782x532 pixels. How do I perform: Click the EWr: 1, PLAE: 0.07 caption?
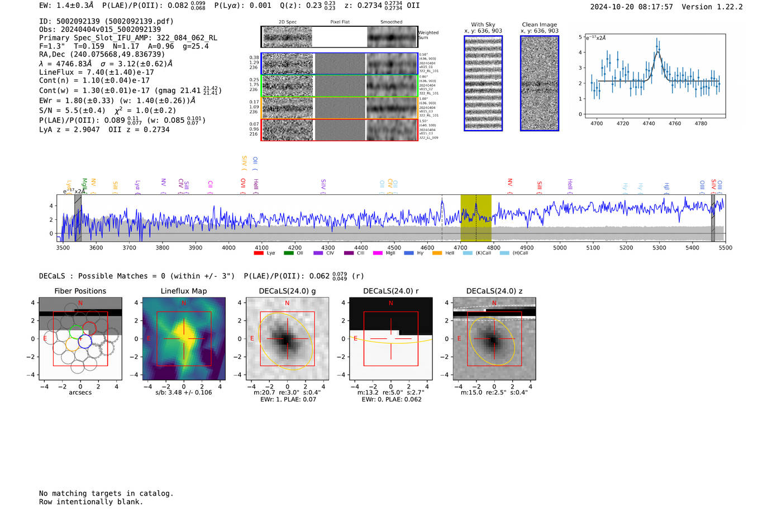[287, 399]
